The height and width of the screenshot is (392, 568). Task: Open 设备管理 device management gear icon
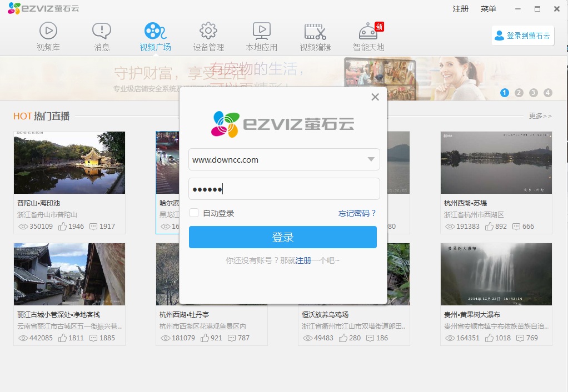click(x=208, y=31)
